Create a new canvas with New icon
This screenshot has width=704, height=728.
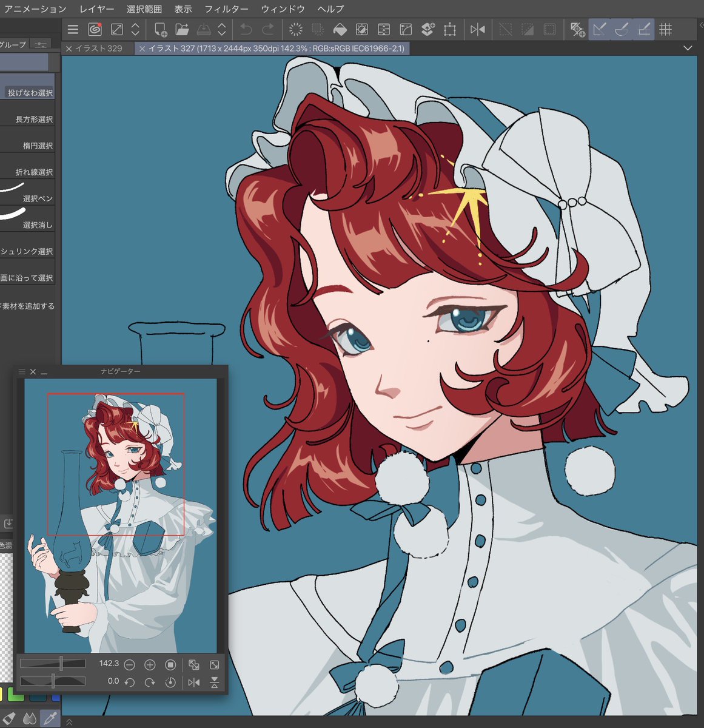click(160, 29)
